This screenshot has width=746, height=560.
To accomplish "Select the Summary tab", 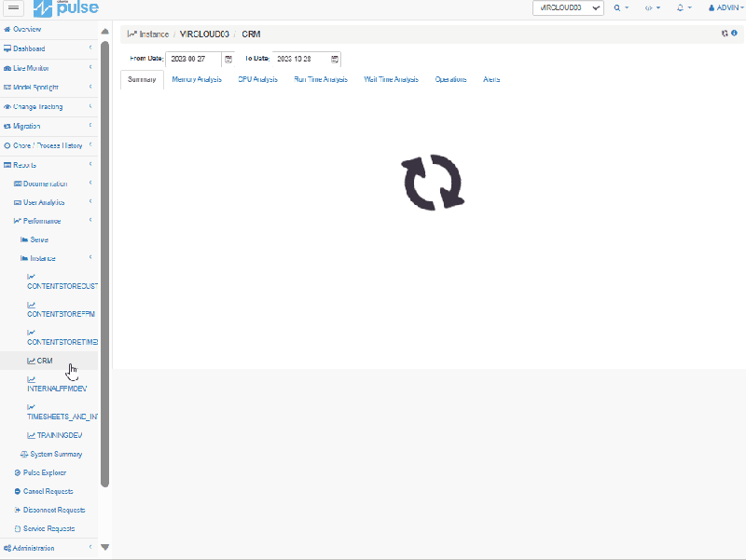I will (142, 79).
